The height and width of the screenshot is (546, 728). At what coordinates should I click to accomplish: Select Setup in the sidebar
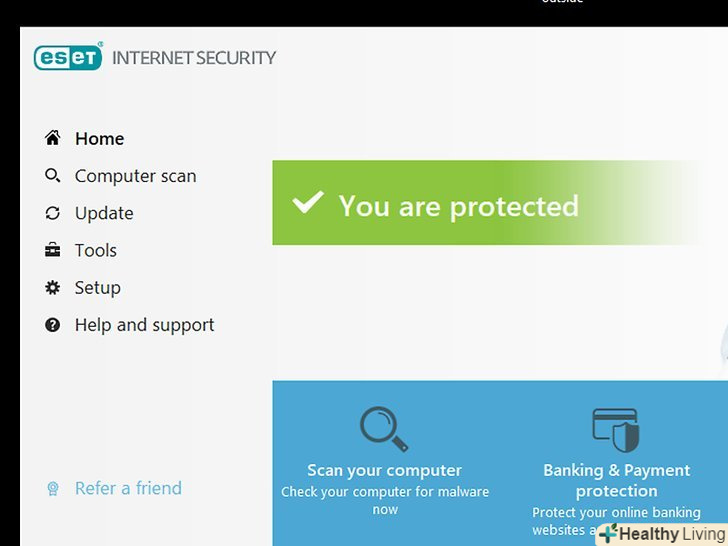97,288
